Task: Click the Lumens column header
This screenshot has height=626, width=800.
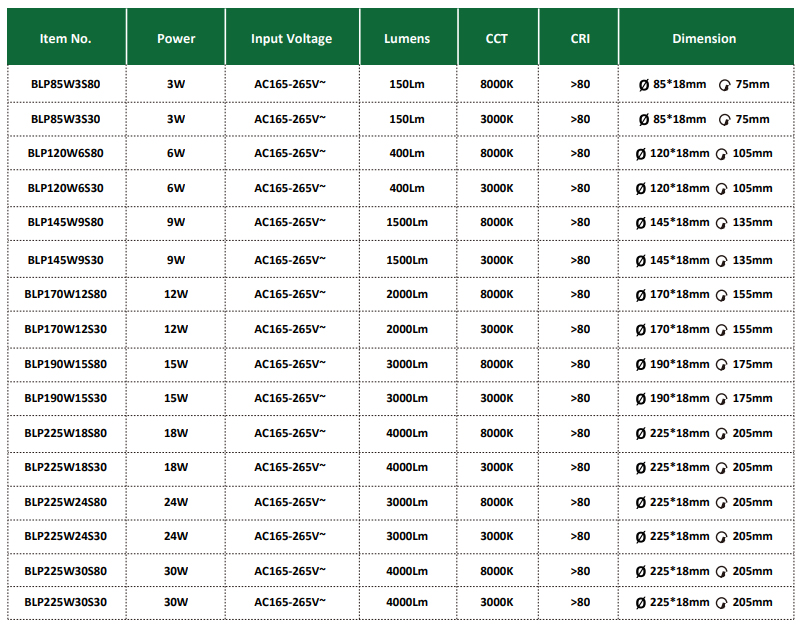Action: [x=407, y=37]
